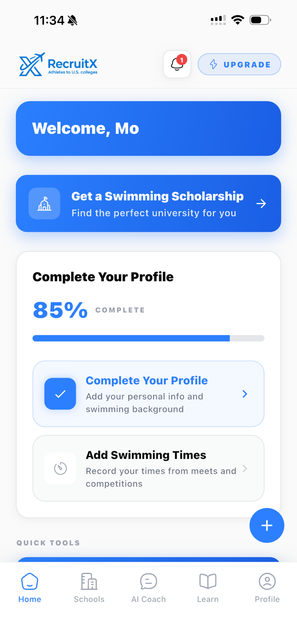
Task: Tap the 85% profile completion progress bar
Action: point(148,338)
